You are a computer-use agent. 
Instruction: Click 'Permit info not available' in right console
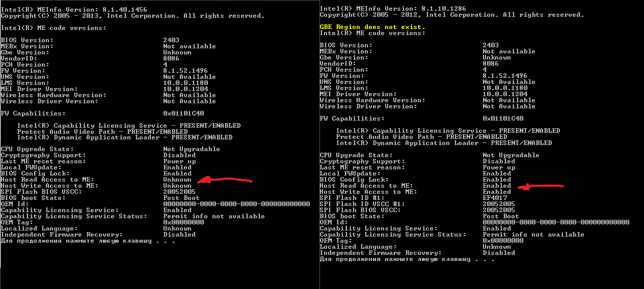533,235
